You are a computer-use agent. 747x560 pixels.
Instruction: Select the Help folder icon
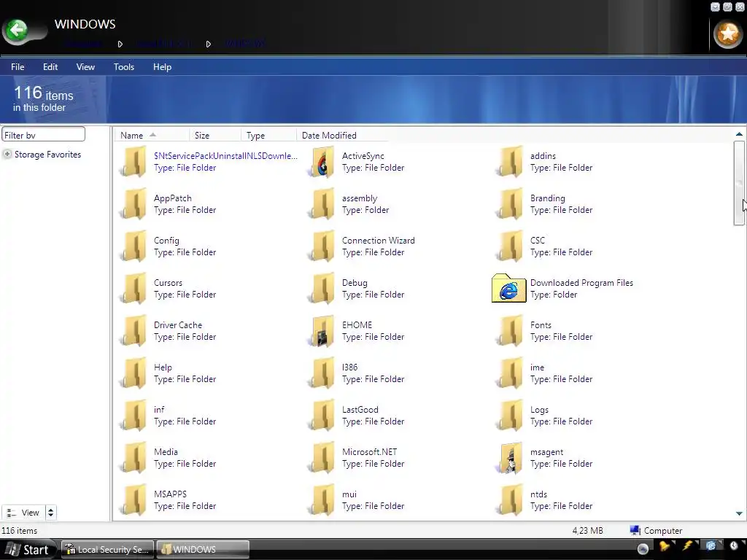pos(134,373)
